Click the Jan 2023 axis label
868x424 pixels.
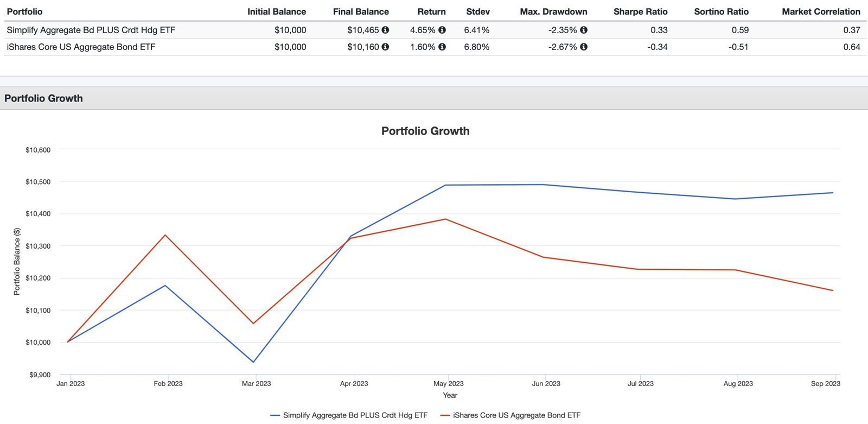(x=71, y=383)
